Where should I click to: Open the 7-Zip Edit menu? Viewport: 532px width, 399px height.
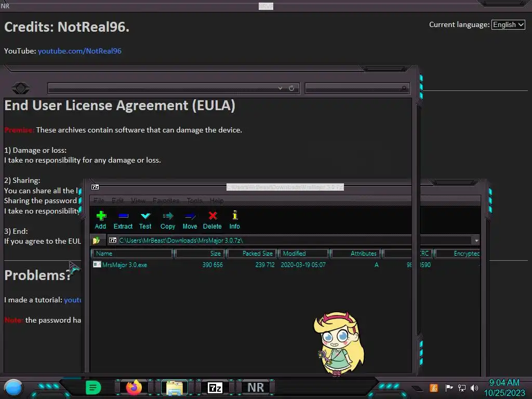coord(117,201)
